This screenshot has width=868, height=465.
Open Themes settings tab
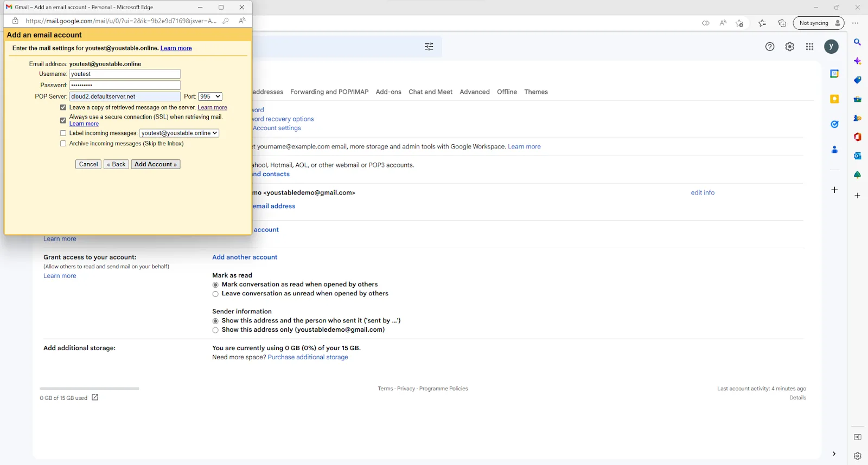point(536,92)
